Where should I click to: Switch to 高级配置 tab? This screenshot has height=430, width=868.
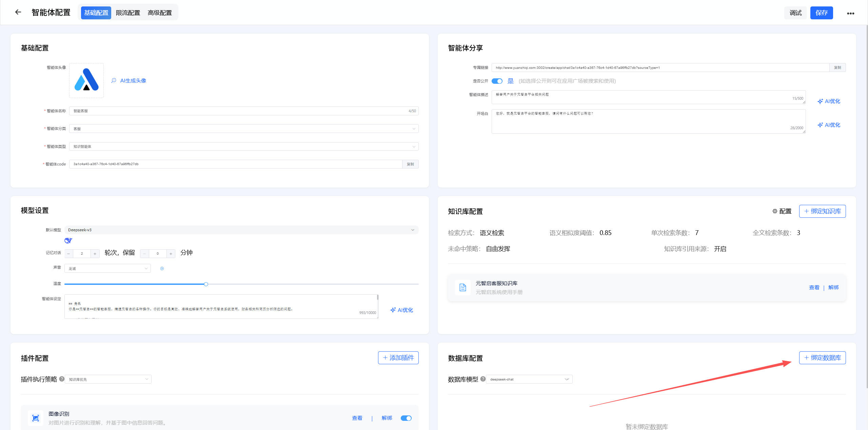coord(160,13)
